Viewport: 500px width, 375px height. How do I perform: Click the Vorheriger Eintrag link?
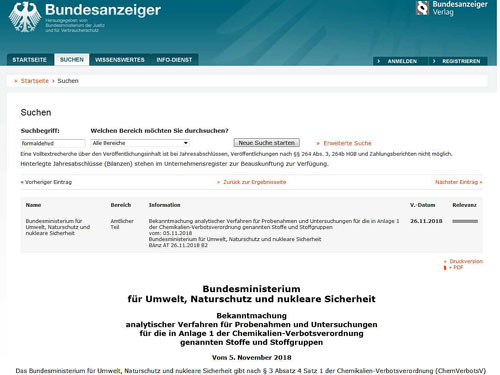pos(46,182)
